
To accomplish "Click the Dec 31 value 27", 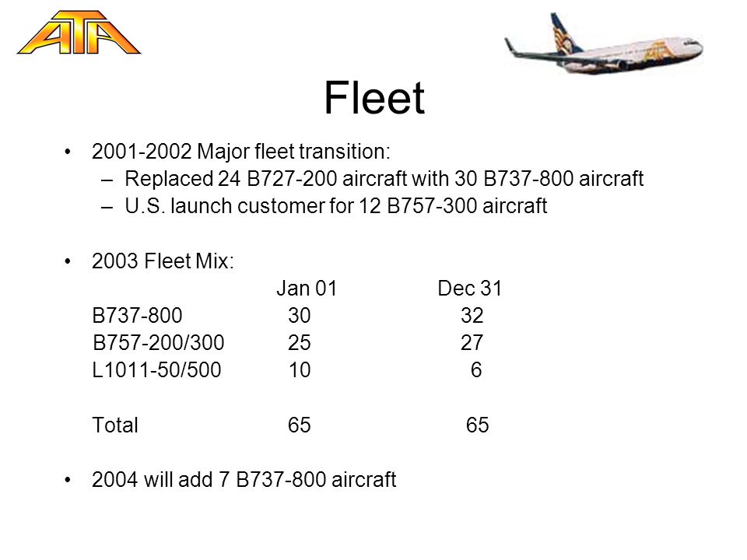I will pyautogui.click(x=472, y=342).
